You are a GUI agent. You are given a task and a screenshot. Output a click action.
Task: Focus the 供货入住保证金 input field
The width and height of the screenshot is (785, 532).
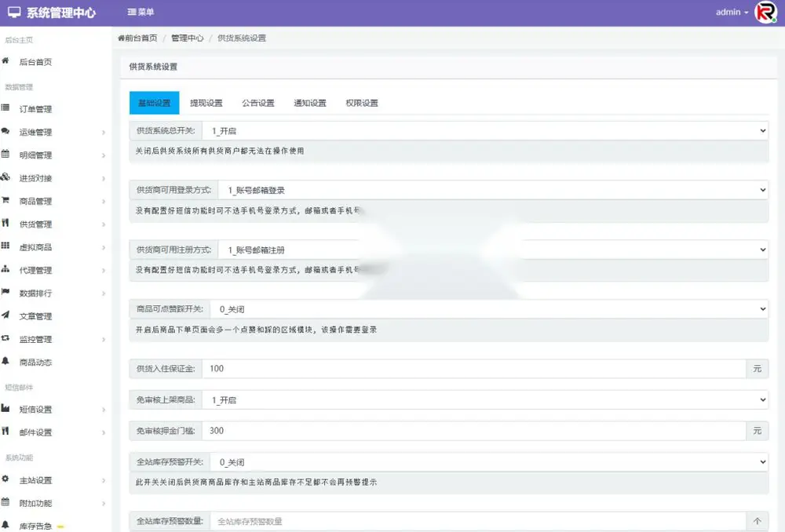click(x=474, y=369)
